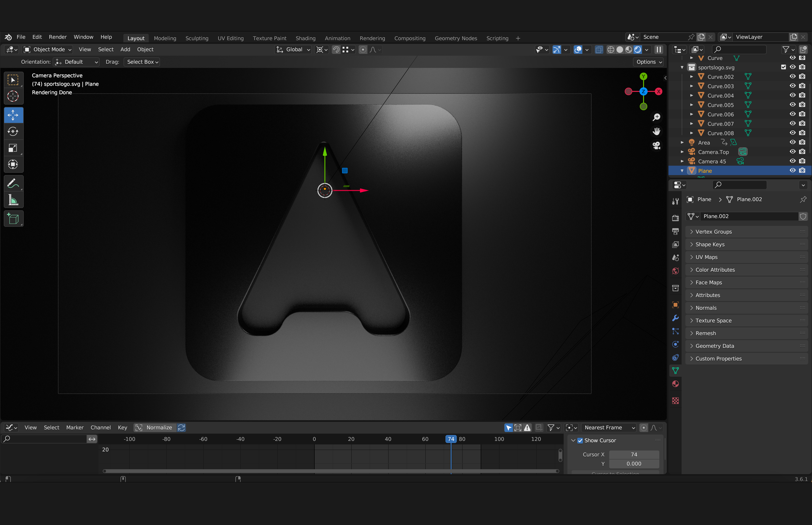812x525 pixels.
Task: Toggle proportional editing in viewport header
Action: coord(363,50)
